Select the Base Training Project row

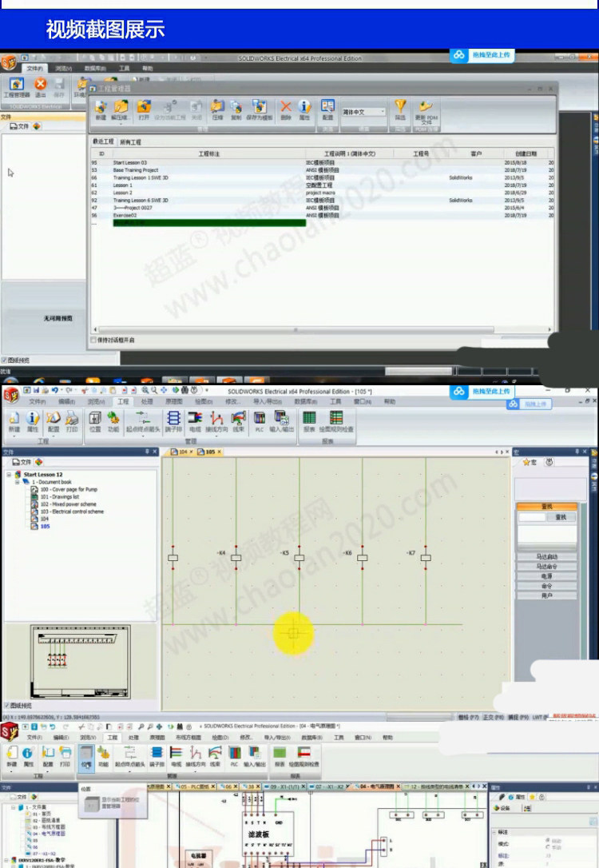(x=322, y=170)
